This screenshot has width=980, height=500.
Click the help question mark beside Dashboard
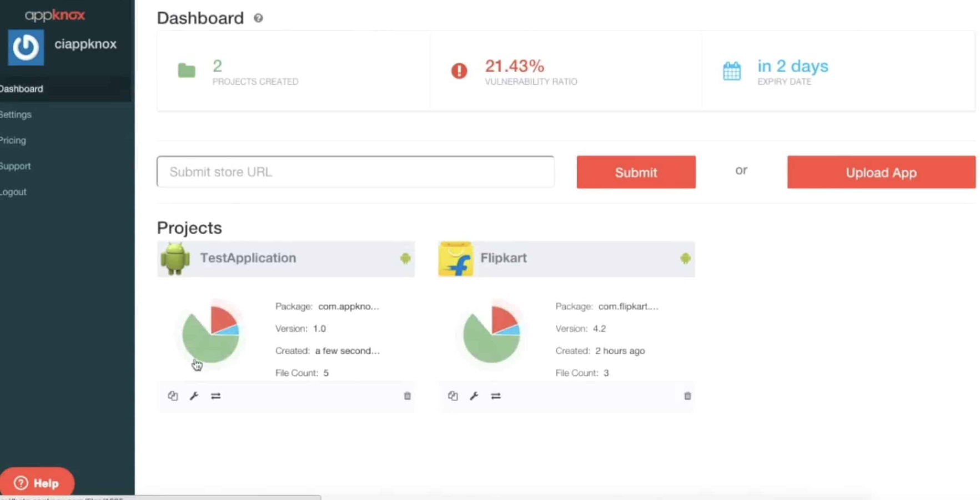pyautogui.click(x=258, y=18)
